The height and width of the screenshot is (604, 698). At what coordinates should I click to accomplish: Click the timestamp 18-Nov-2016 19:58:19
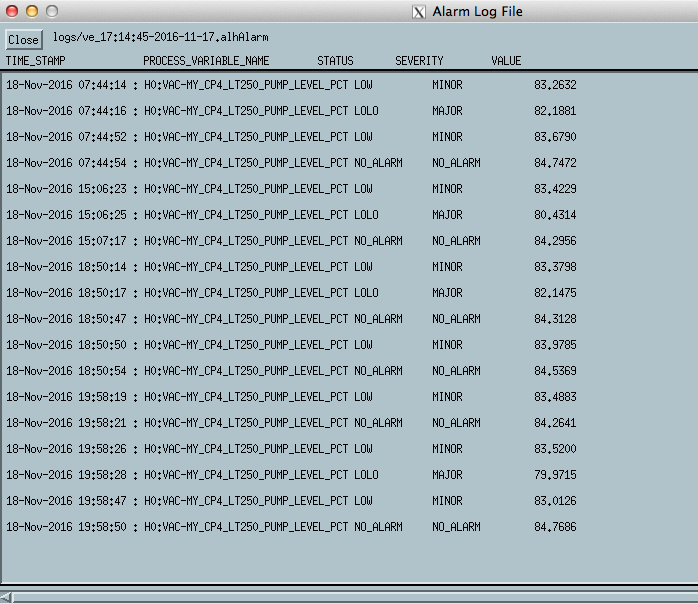point(66,397)
